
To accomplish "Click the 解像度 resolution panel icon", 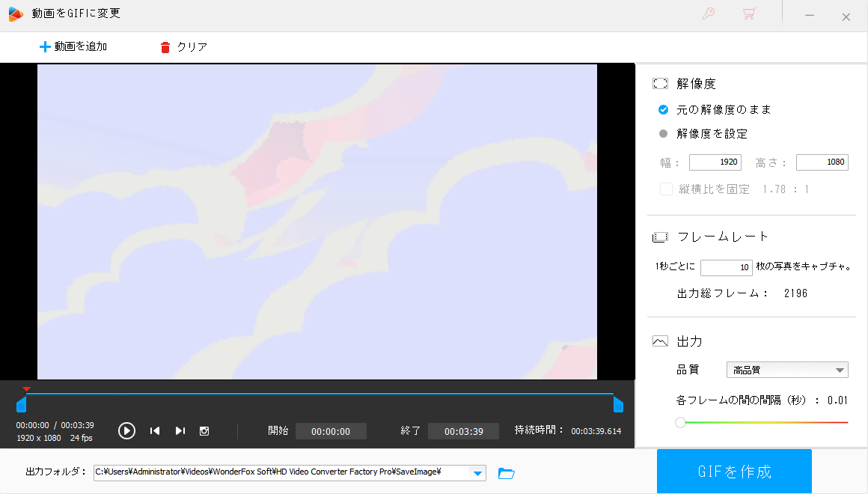I will 660,83.
